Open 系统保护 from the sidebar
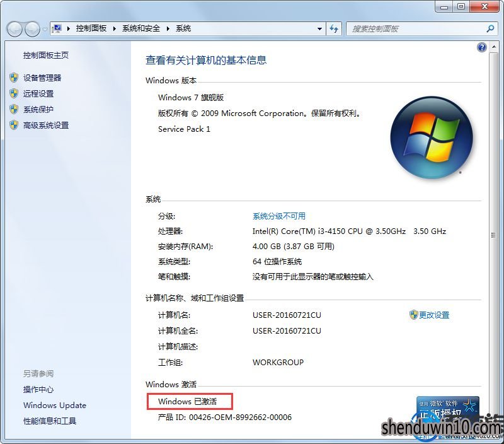This screenshot has width=504, height=444. coord(38,109)
